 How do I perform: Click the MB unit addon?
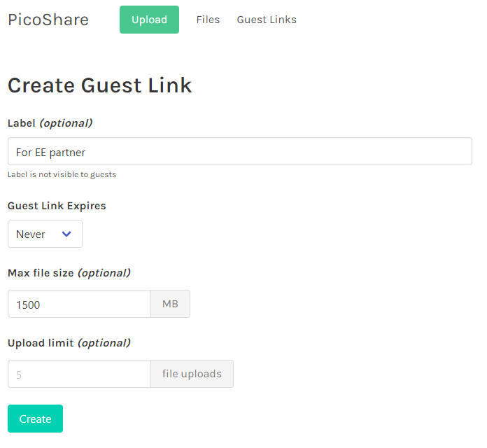pos(170,304)
